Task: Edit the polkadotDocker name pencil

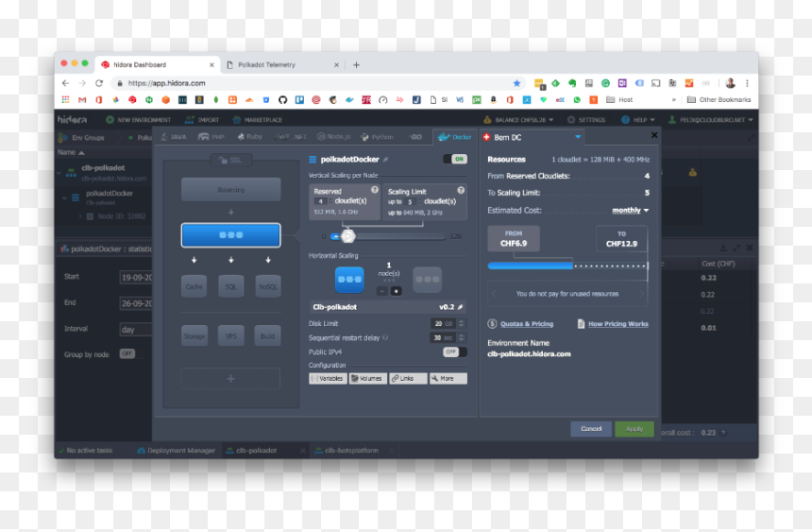Action: coord(386,160)
